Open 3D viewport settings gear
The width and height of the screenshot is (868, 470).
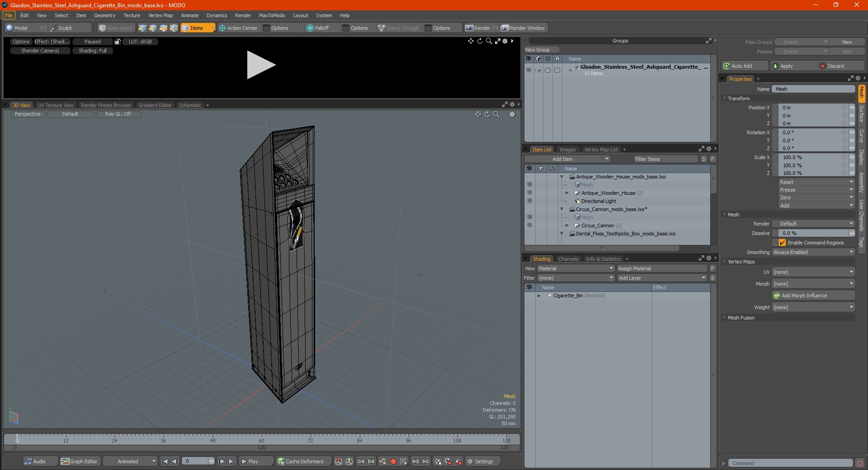click(512, 114)
